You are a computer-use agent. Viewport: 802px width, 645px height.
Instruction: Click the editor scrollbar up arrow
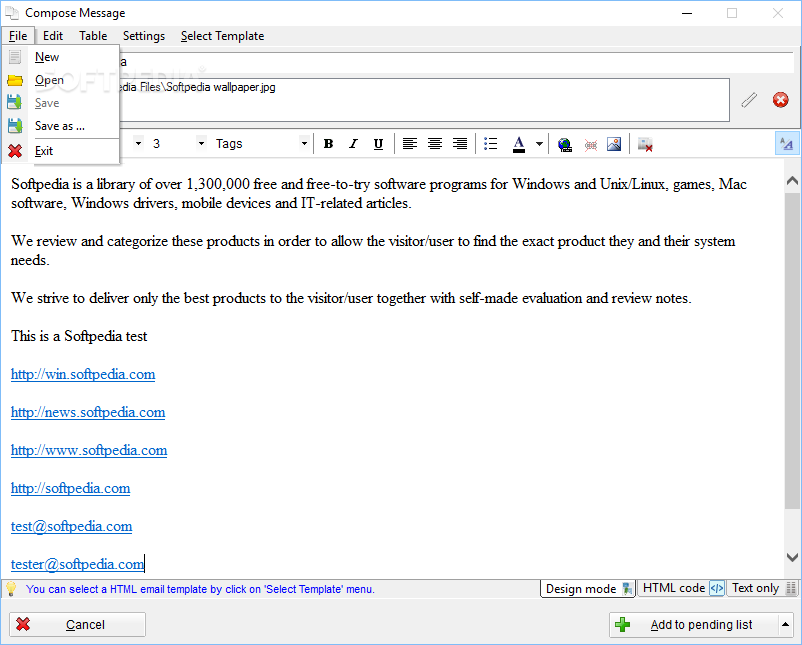[x=792, y=181]
